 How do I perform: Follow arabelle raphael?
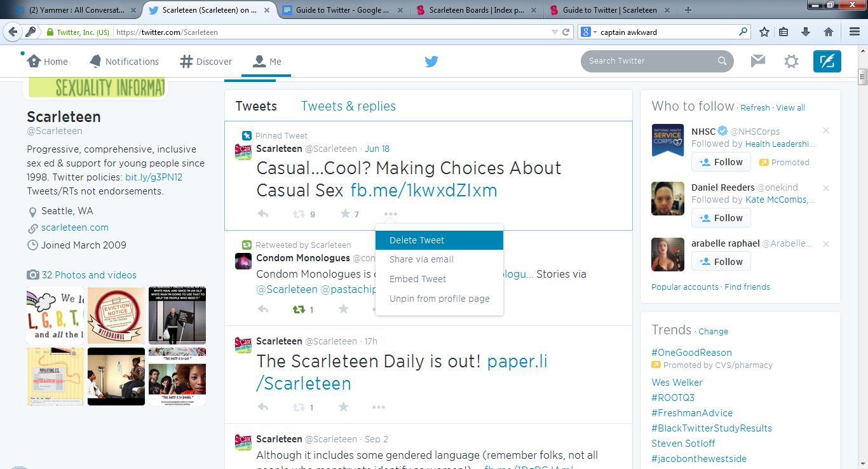coord(721,262)
